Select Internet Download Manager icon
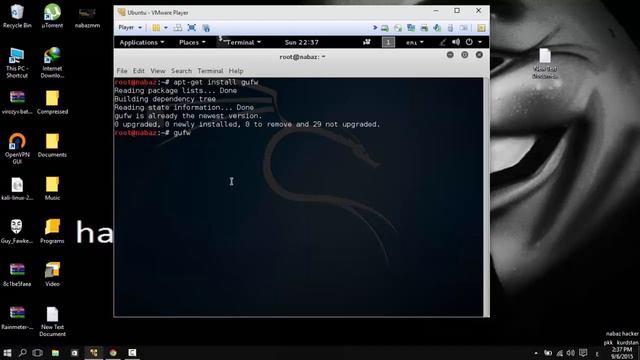This screenshot has width=640, height=360. tap(52, 62)
